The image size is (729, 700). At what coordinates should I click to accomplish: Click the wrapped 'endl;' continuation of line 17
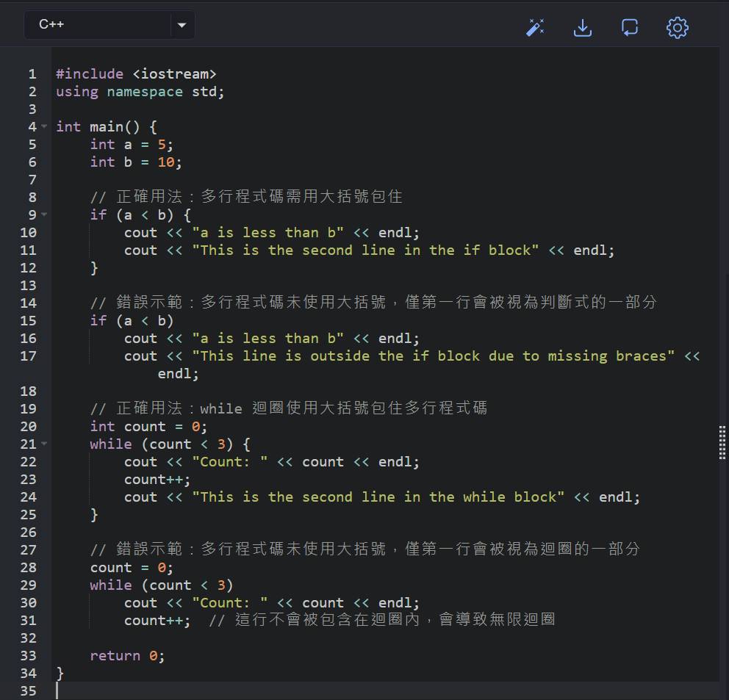[178, 374]
